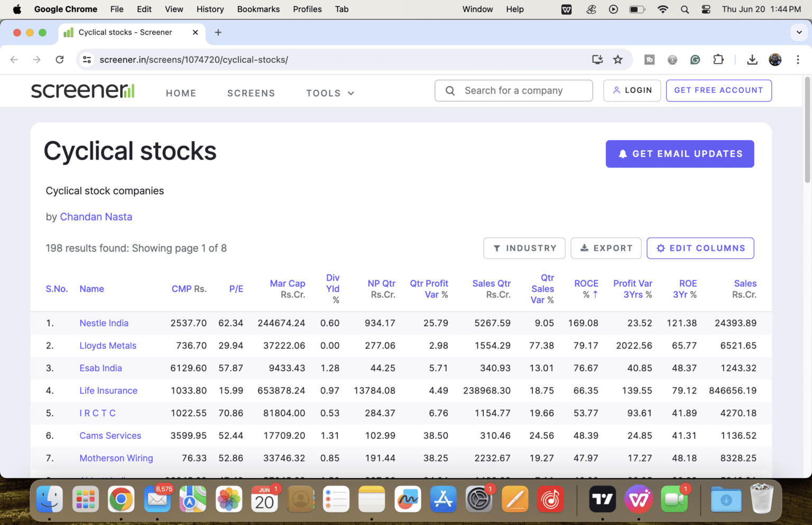
Task: Open the Chrome profile avatar icon
Action: [x=774, y=60]
